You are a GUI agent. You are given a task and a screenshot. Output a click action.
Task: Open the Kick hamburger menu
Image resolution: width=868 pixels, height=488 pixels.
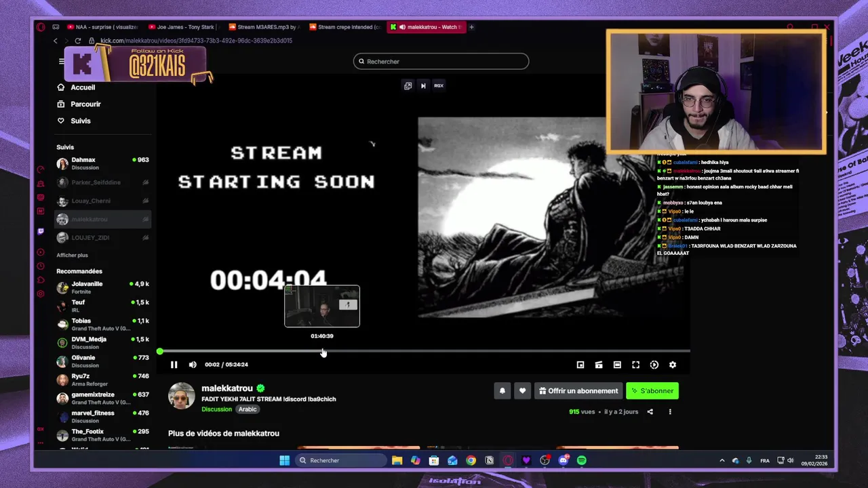[62, 61]
